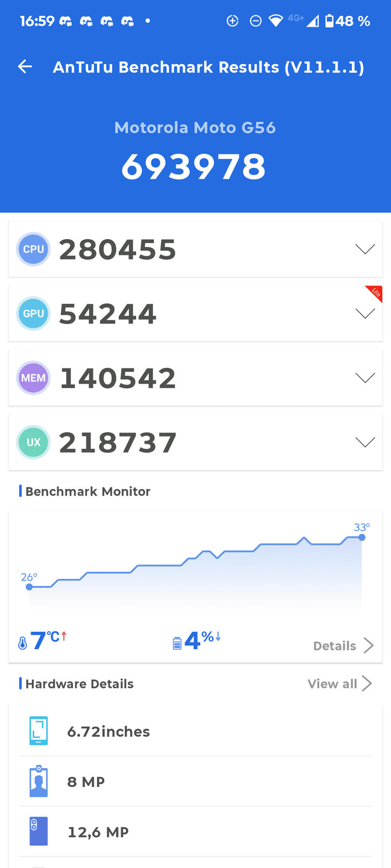Tap the front camera portrait icon
This screenshot has width=391, height=868.
click(39, 781)
